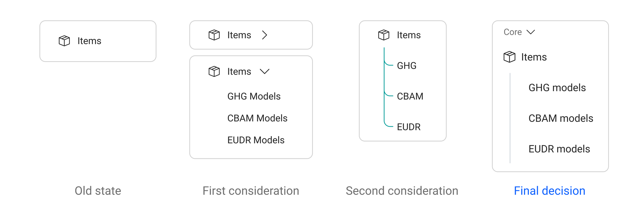Expand Items using the right-pointing chevron

click(x=265, y=35)
